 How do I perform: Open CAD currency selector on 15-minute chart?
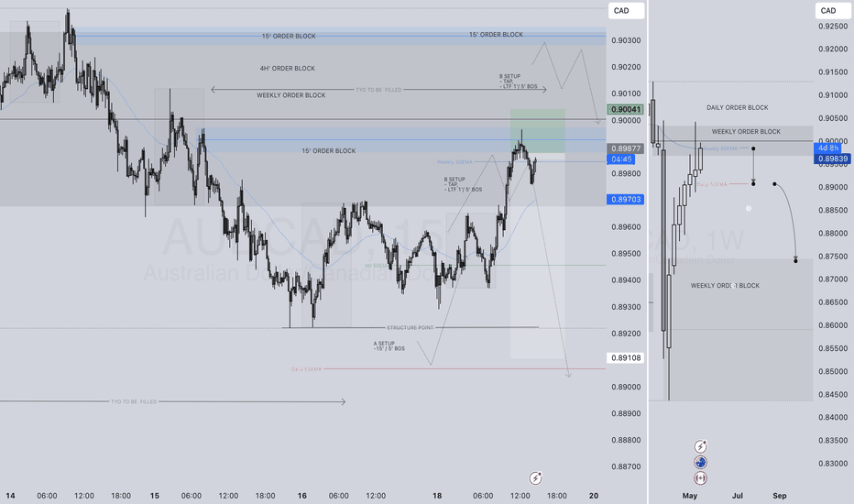click(626, 11)
